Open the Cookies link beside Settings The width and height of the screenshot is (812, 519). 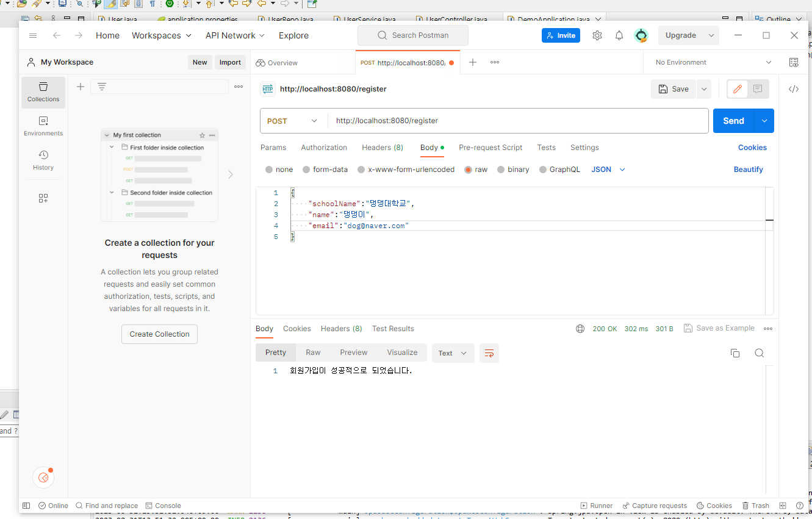752,148
